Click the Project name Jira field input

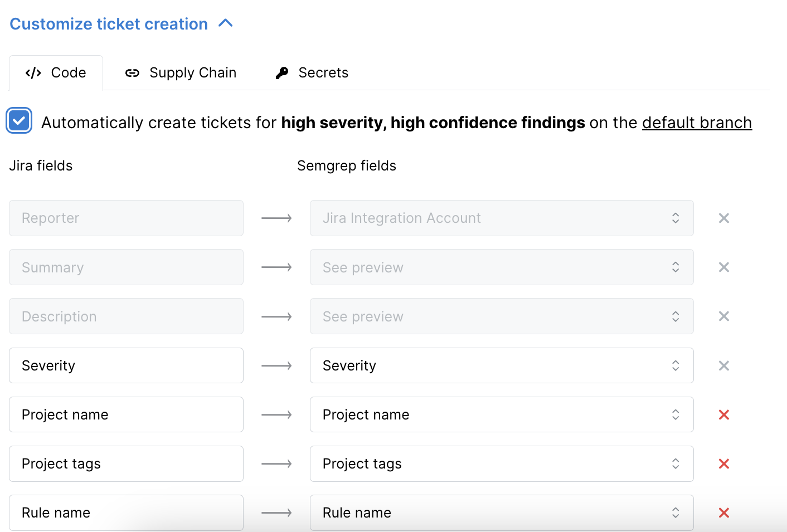(126, 414)
